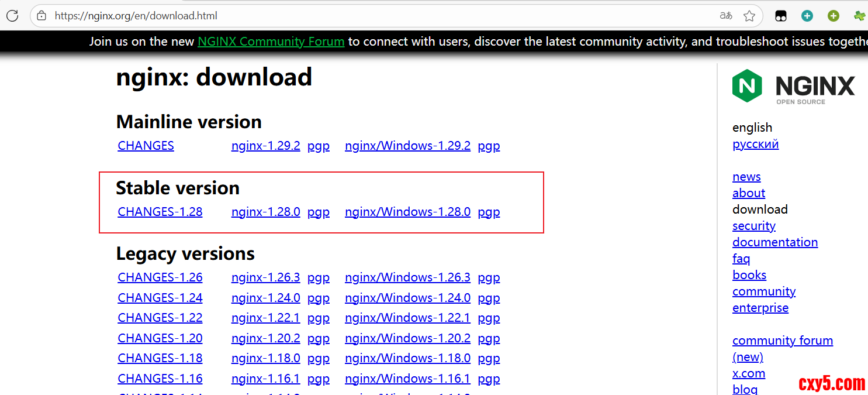Viewport: 868px width, 395px height.
Task: Go to the documentation page
Action: (x=775, y=242)
